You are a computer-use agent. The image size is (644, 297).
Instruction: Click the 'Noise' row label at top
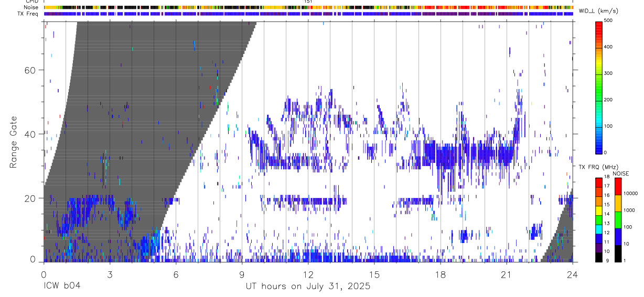click(x=31, y=7)
